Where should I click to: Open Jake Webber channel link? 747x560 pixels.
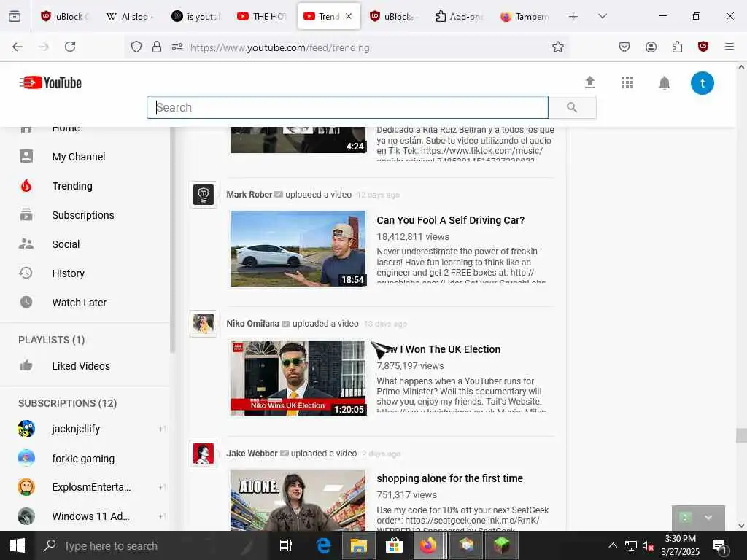point(252,454)
